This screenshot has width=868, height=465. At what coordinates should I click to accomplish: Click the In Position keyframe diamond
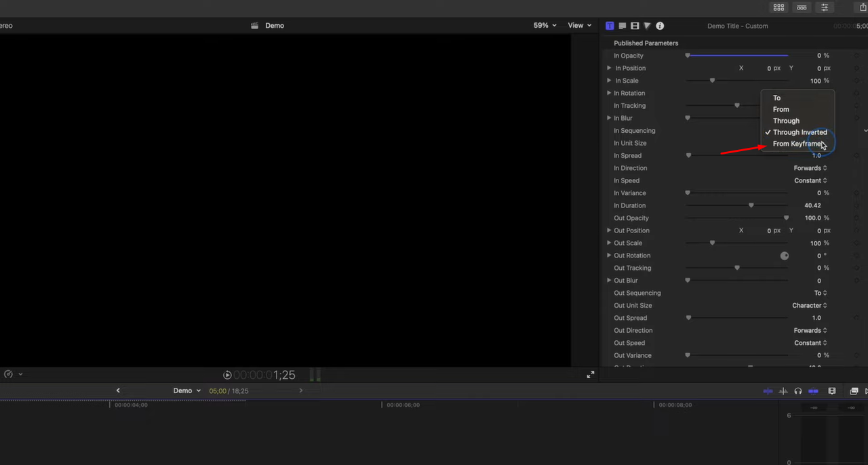[x=857, y=68]
